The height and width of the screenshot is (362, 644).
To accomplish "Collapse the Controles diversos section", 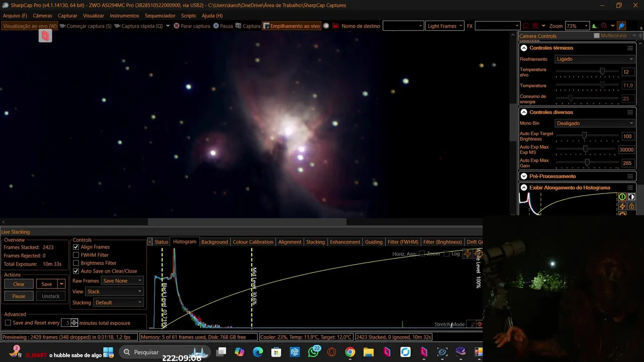I will 524,112.
